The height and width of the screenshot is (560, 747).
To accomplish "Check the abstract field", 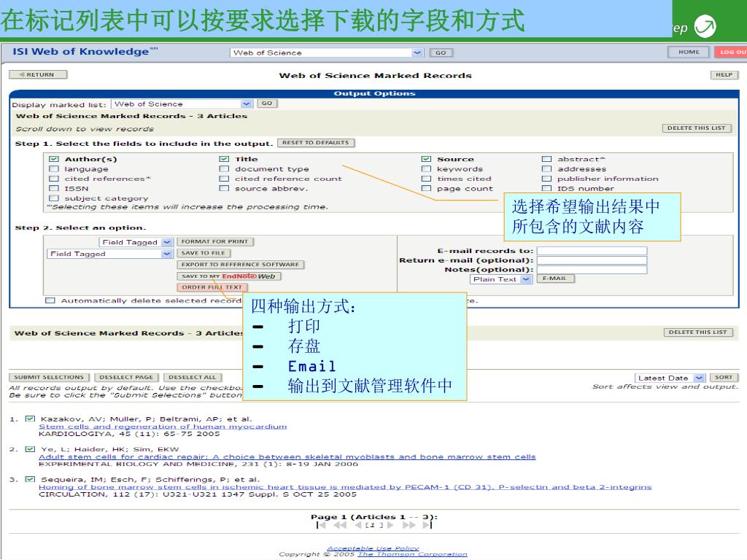I will [546, 159].
